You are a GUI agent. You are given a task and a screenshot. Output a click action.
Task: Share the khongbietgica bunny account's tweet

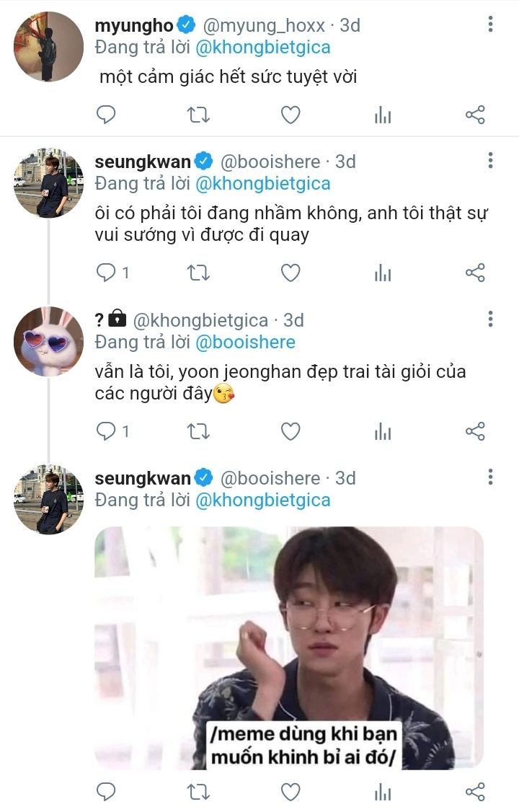(475, 431)
